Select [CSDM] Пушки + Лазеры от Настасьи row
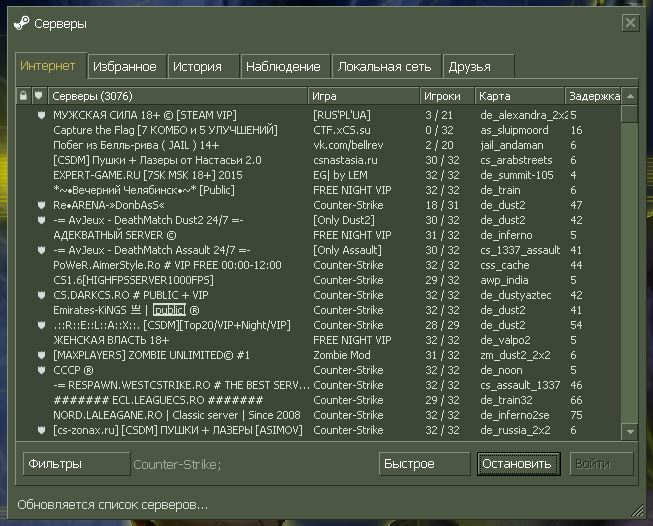The height and width of the screenshot is (526, 653). coord(318,160)
